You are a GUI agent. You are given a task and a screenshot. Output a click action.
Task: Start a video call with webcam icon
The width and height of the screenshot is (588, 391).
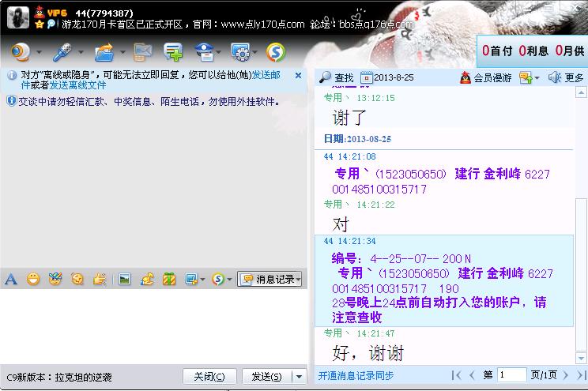(19, 52)
